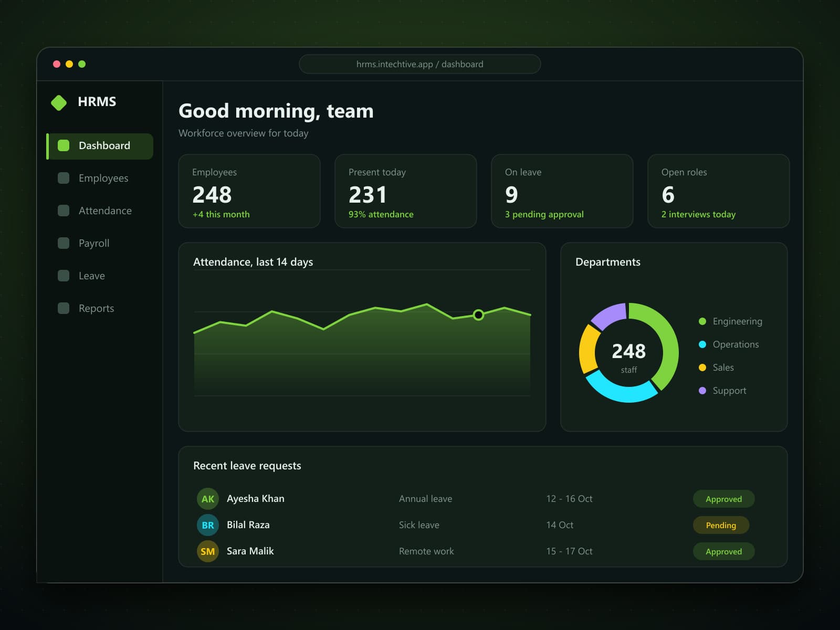Click the 'Remote work' cell
Image resolution: width=840 pixels, height=630 pixels.
coord(426,551)
